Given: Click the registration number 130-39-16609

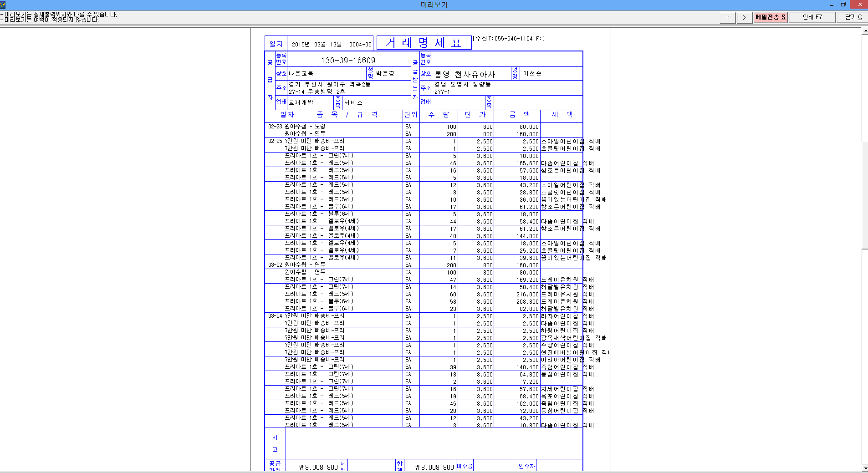Looking at the screenshot, I should (348, 61).
